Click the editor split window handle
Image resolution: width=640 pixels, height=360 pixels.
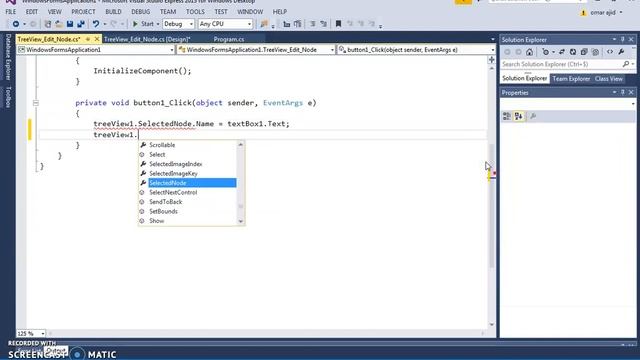coord(491,60)
